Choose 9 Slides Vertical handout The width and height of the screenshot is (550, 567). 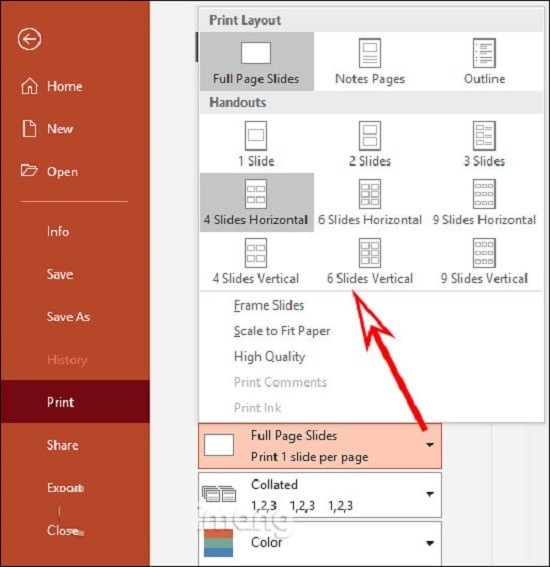(484, 261)
